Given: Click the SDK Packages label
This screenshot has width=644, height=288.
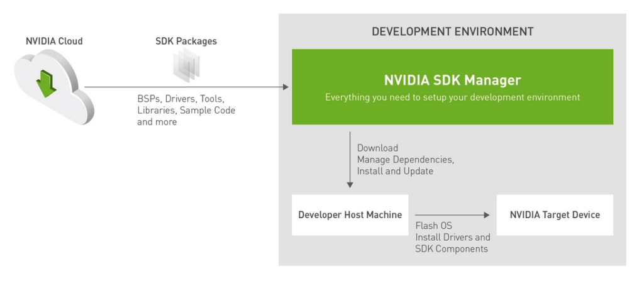Looking at the screenshot, I should pyautogui.click(x=186, y=42).
